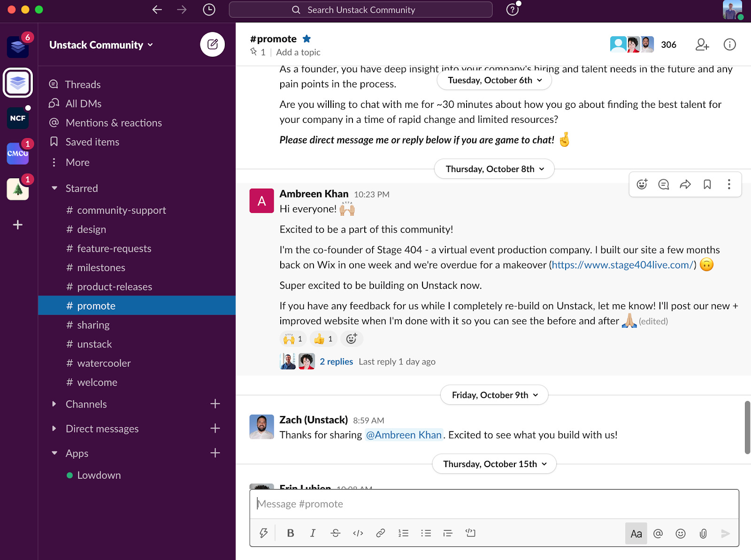Image resolution: width=751 pixels, height=560 pixels.
Task: Toggle ordered list formatting
Action: pyautogui.click(x=403, y=533)
